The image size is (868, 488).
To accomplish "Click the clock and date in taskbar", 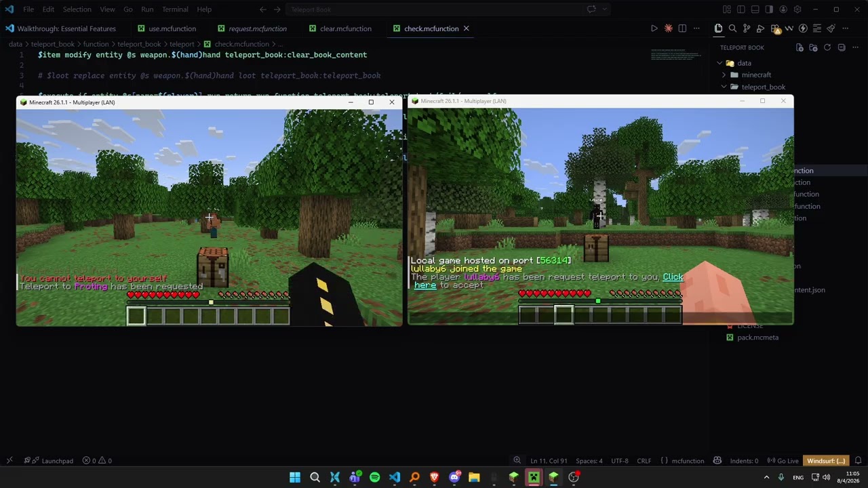I will coord(848,477).
